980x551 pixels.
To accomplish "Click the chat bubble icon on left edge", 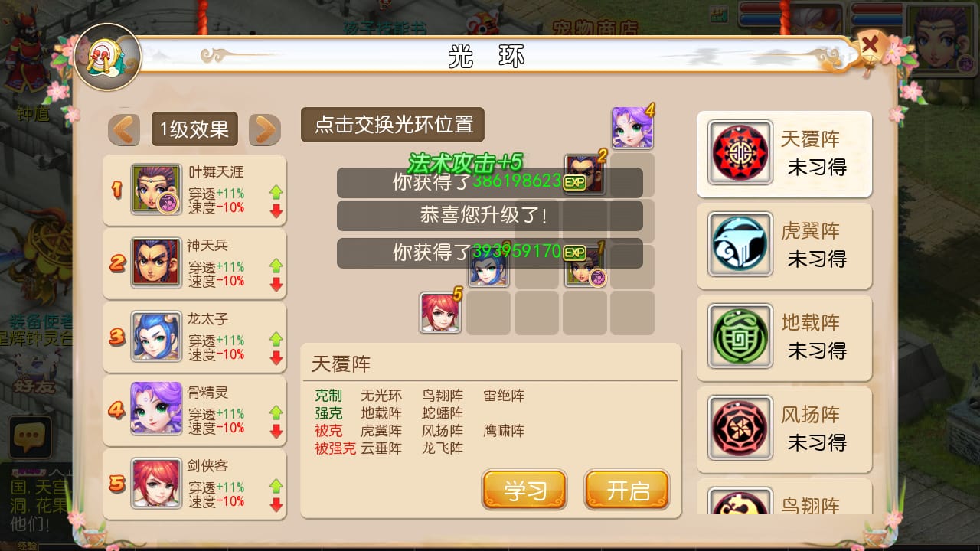I will point(30,437).
